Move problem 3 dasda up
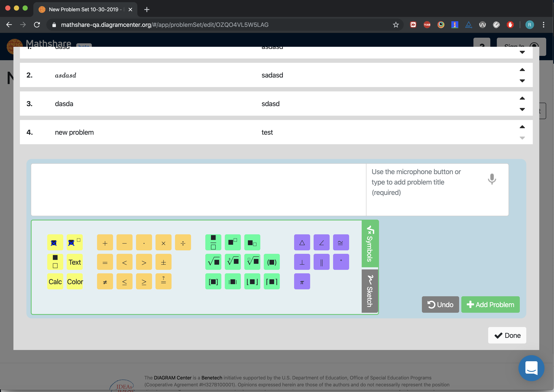 tap(522, 98)
